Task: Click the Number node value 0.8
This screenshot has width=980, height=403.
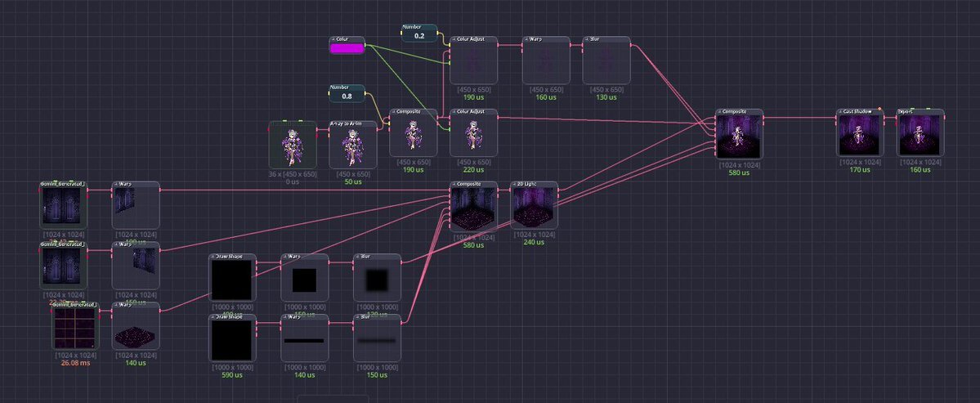Action: (x=347, y=96)
